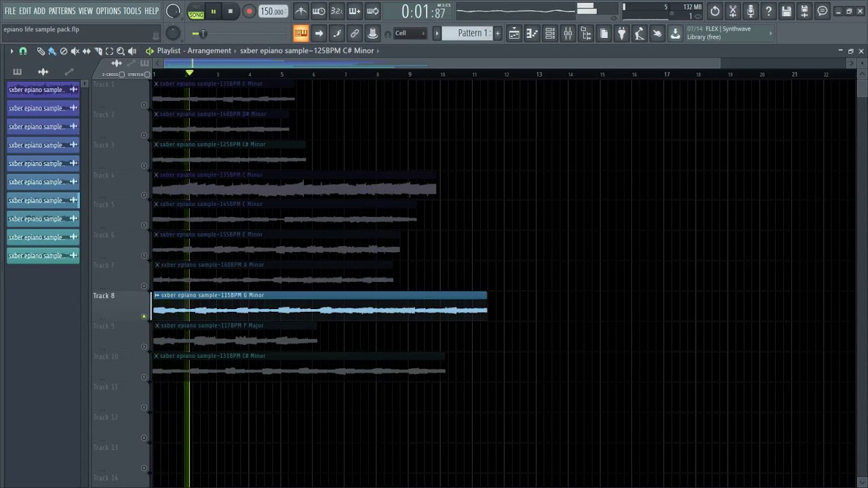Open the PATTERNS menu
Viewport: 868px width, 488px height.
point(62,11)
